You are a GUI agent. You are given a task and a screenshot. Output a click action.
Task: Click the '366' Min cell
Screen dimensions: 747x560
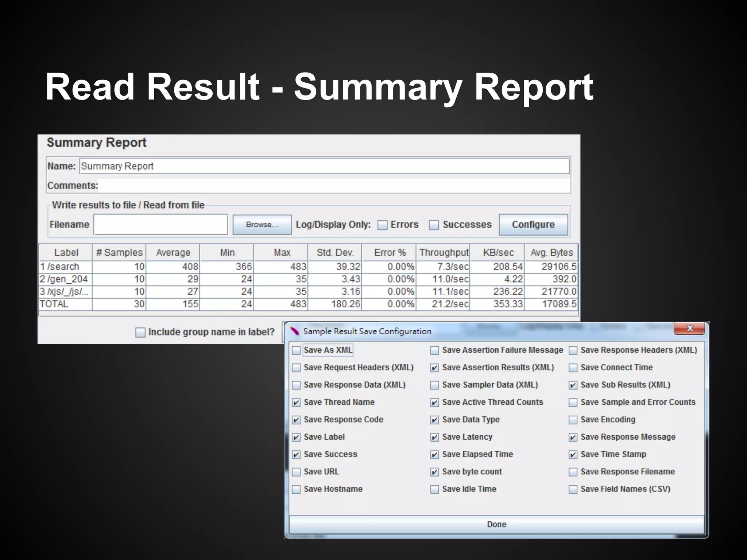[227, 267]
